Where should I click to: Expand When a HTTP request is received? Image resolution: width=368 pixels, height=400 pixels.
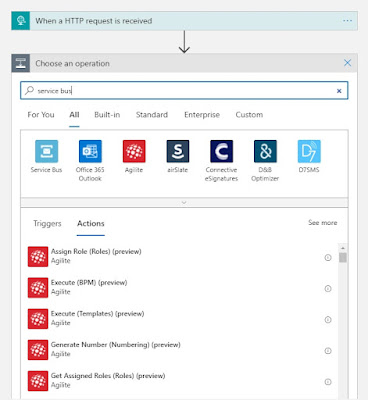point(184,21)
